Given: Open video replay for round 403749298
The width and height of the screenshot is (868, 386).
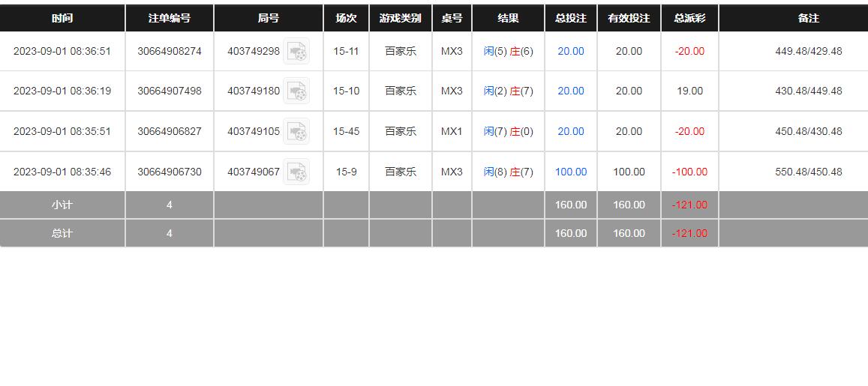Looking at the screenshot, I should tap(297, 52).
